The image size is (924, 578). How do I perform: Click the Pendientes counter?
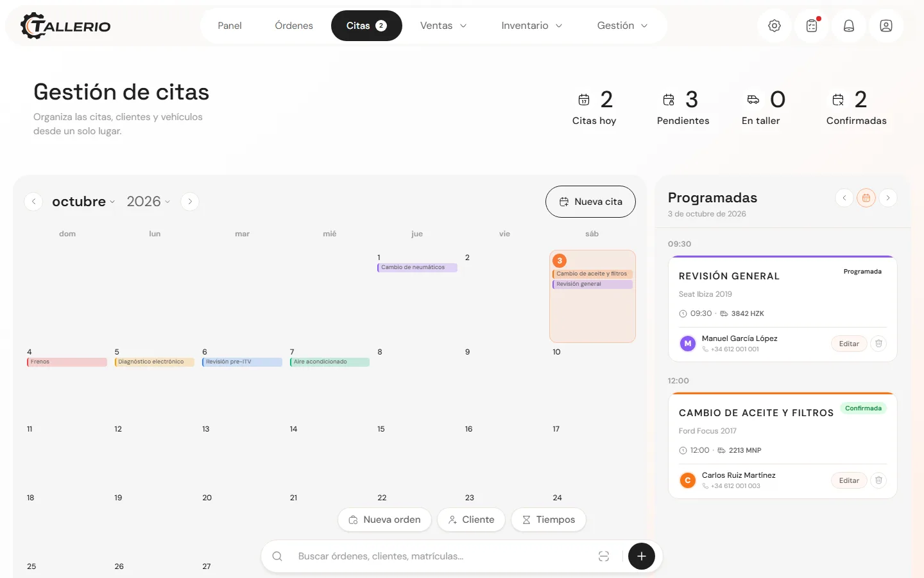[683, 108]
